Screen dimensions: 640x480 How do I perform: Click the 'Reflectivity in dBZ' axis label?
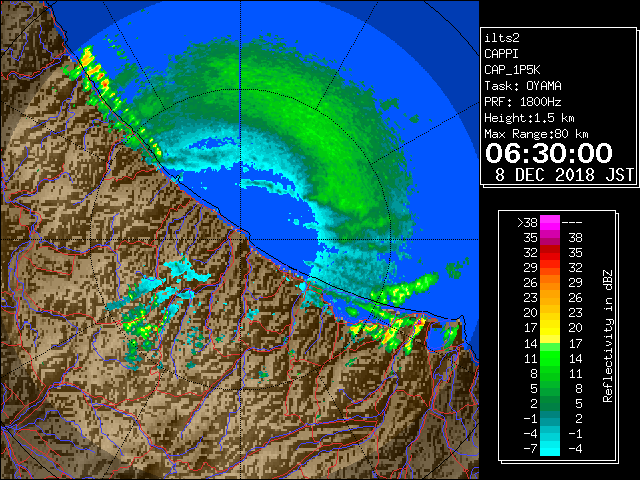pyautogui.click(x=608, y=336)
